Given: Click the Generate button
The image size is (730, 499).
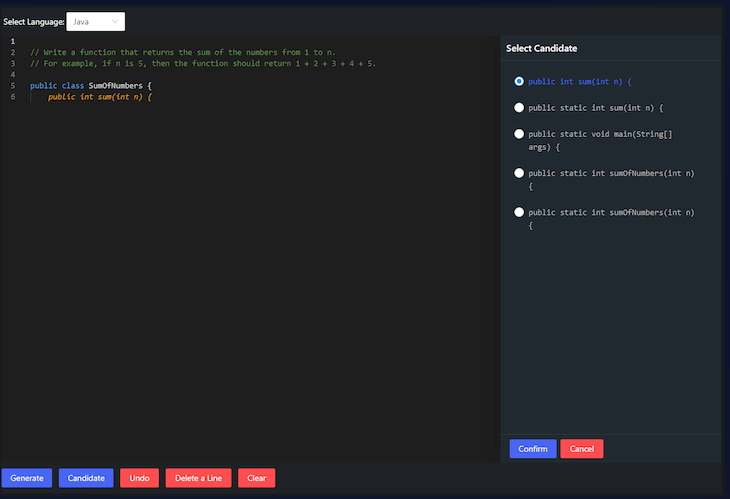Looking at the screenshot, I should click(x=27, y=478).
